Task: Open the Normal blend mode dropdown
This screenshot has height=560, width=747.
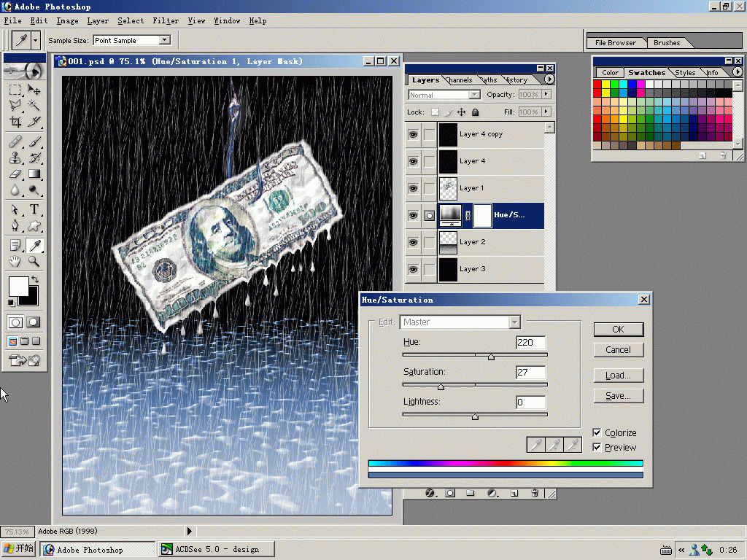Action: click(x=474, y=95)
